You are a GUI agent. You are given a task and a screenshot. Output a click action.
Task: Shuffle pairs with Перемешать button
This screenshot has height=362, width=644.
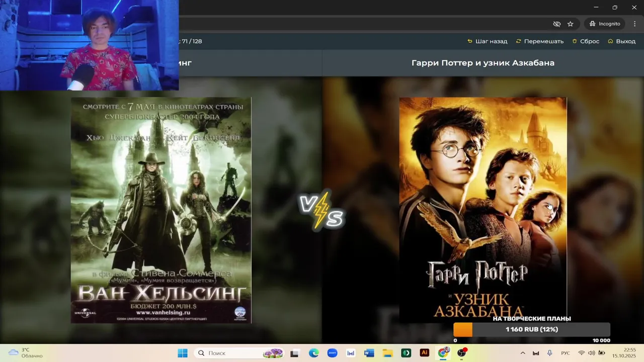(x=540, y=41)
